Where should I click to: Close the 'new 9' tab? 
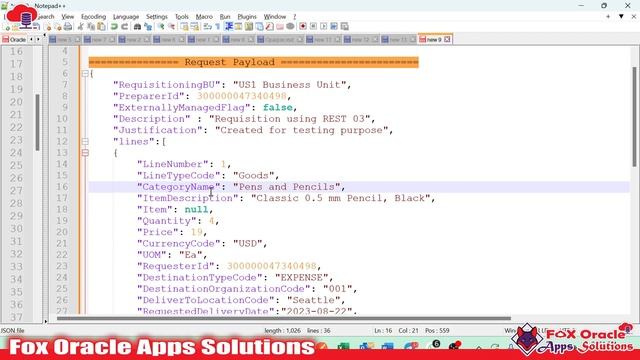click(x=447, y=40)
